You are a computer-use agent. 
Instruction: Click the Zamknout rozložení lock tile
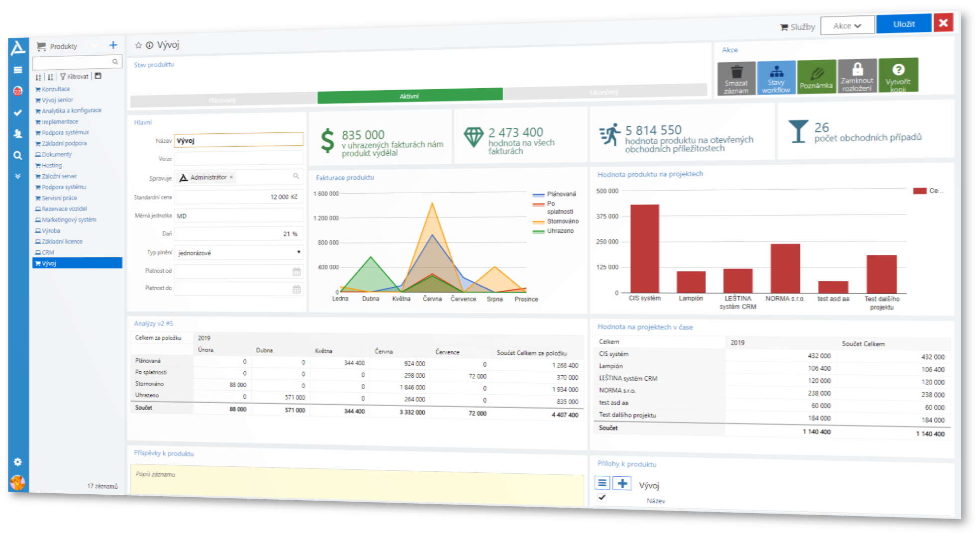point(857,76)
